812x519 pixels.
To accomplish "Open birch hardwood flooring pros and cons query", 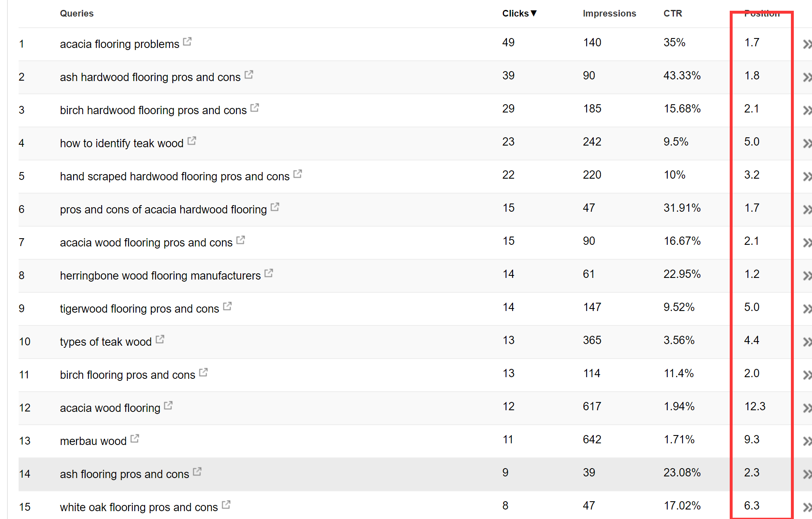I will (x=153, y=110).
